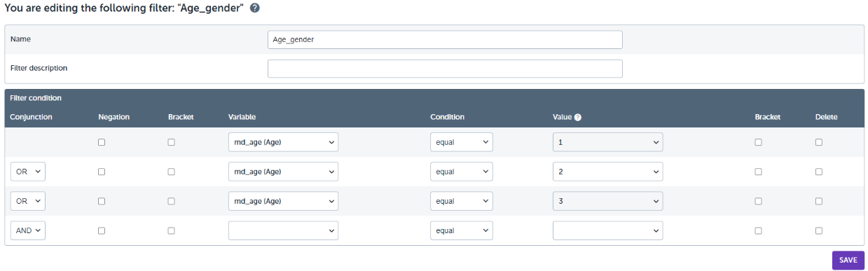Tick the right Bracket checkbox in the first row
Image resolution: width=868 pixels, height=271 pixels.
758,142
